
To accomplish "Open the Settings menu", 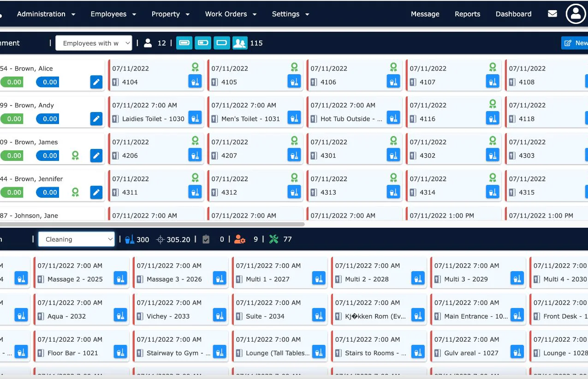I will click(x=291, y=14).
